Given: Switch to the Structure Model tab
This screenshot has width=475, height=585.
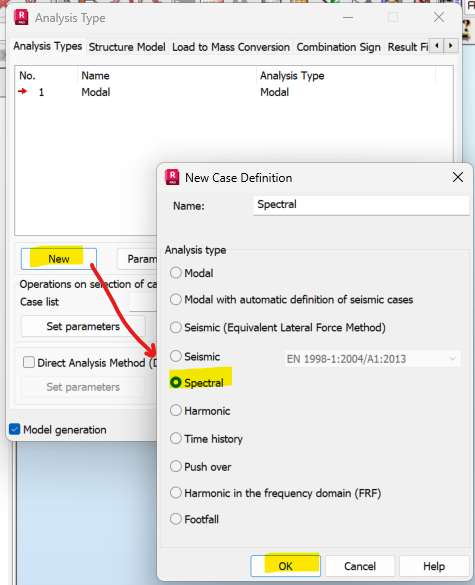Looking at the screenshot, I should pos(127,47).
